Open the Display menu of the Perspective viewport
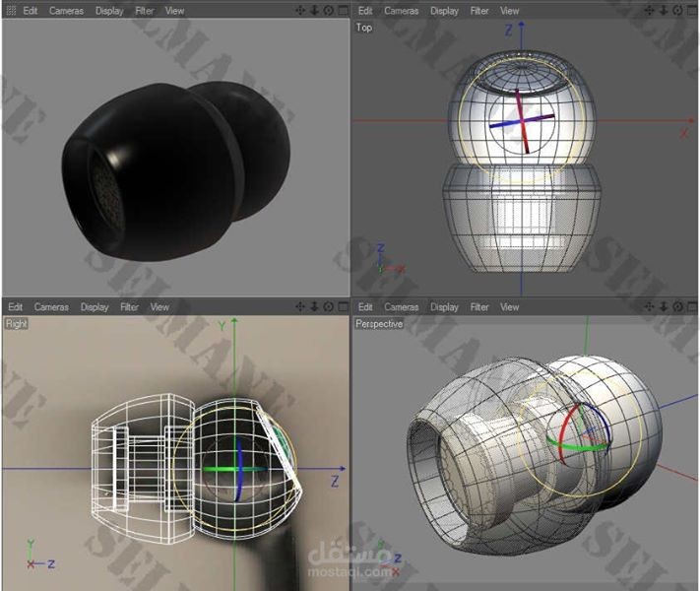 [444, 307]
